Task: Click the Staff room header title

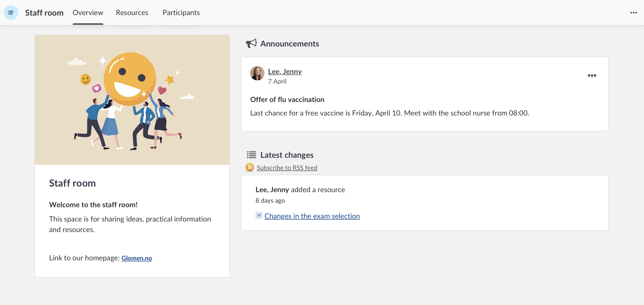Action: click(x=44, y=13)
